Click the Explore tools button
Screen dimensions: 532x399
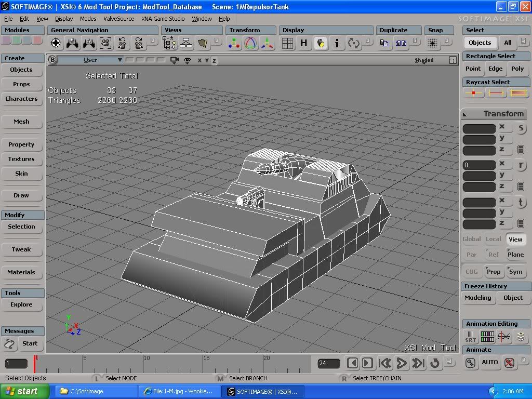click(x=21, y=304)
